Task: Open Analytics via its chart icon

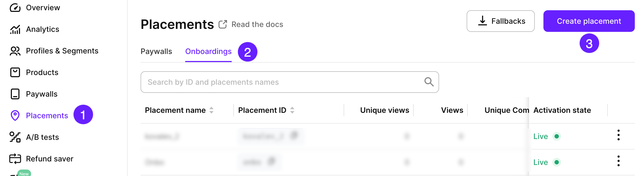Action: coord(15,29)
